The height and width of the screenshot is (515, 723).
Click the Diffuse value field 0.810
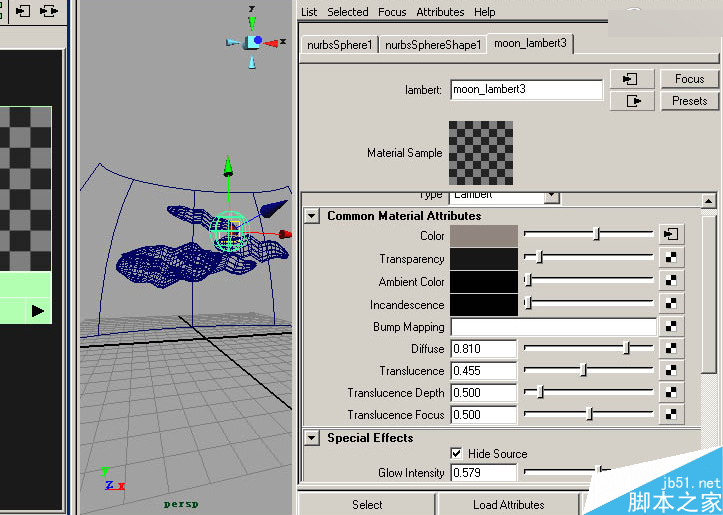click(484, 349)
